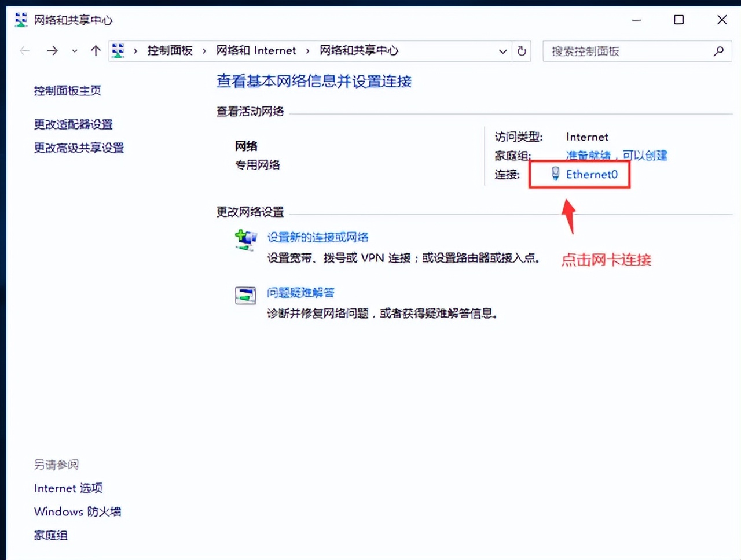Click the breadcrumb arrow after 控制面板
Viewport: 741px width, 560px height.
(x=204, y=50)
